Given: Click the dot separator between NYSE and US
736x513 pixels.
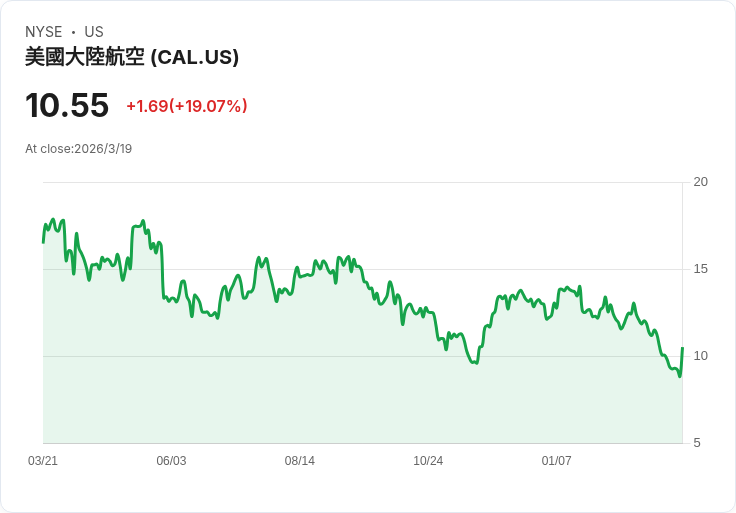Looking at the screenshot, I should (74, 32).
